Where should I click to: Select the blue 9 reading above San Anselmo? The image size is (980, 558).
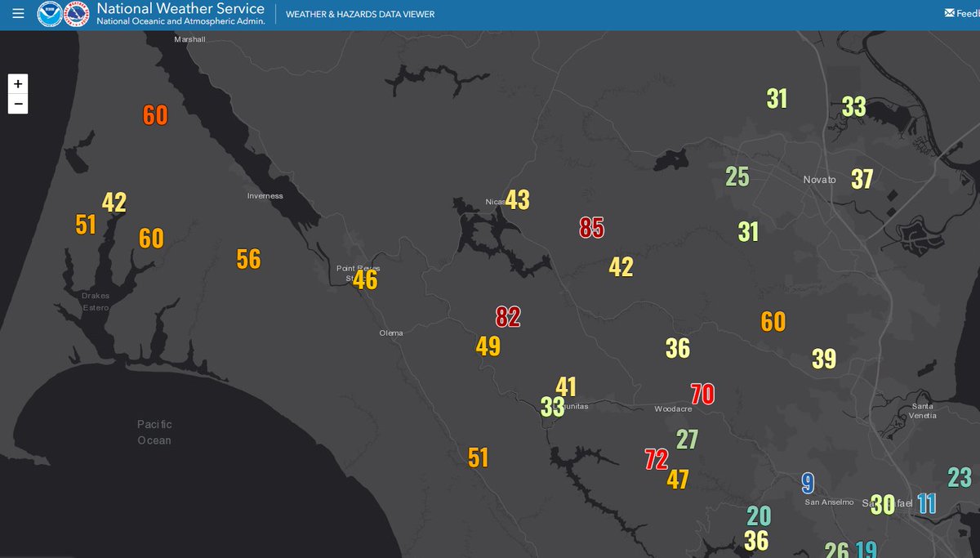808,484
